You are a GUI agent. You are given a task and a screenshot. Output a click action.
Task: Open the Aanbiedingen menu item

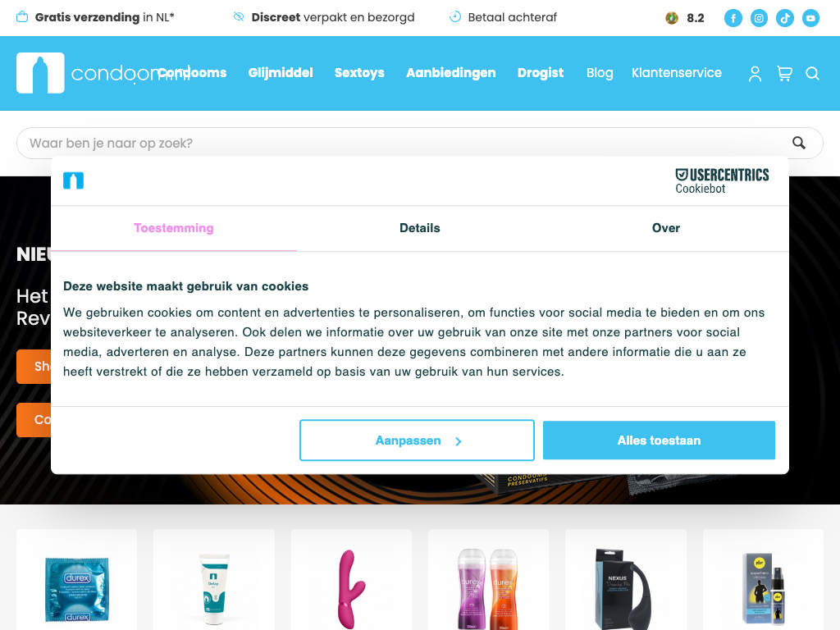pos(450,73)
